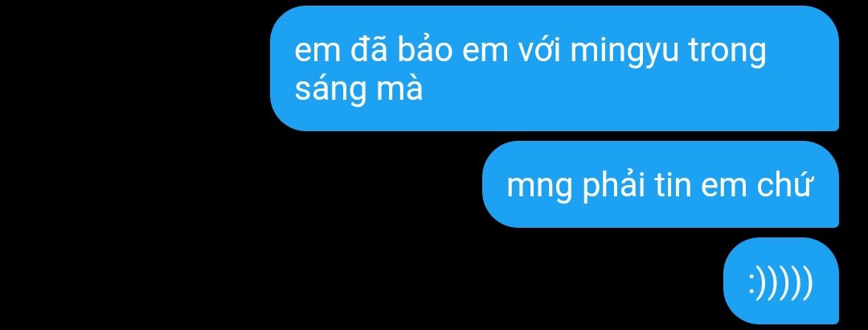This screenshot has width=868, height=330.
Task: Select the message starting "em đã bảo"
Action: tap(554, 68)
